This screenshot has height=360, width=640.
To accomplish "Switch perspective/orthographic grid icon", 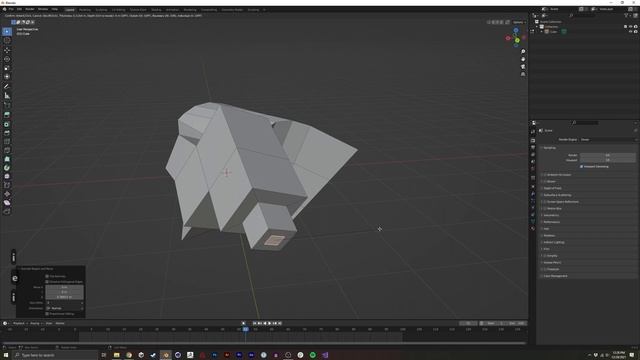I will pyautogui.click(x=523, y=74).
